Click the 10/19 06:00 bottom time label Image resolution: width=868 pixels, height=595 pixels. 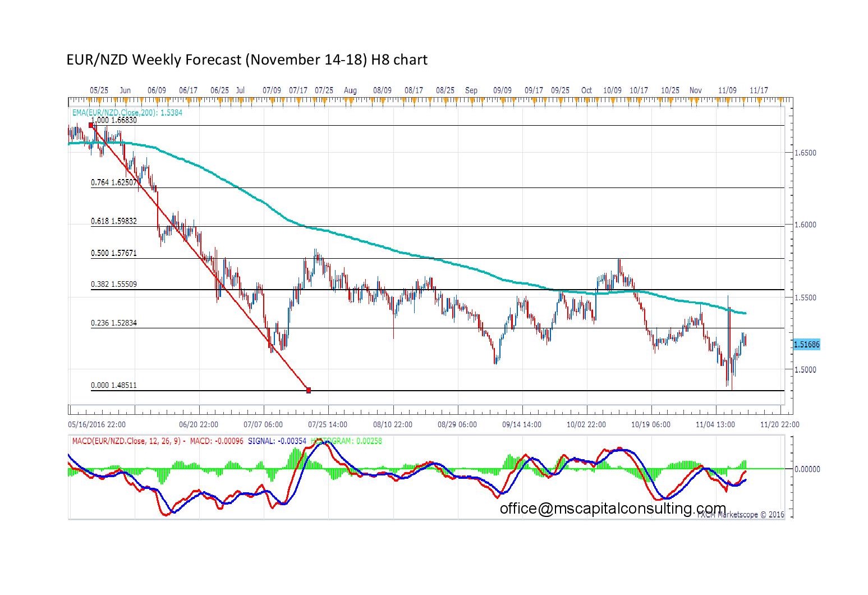[x=651, y=424]
